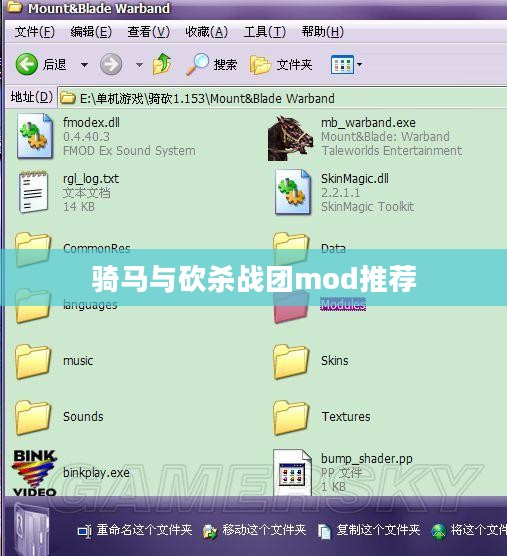Click the green Back arrow icon
507x556 pixels.
point(27,64)
